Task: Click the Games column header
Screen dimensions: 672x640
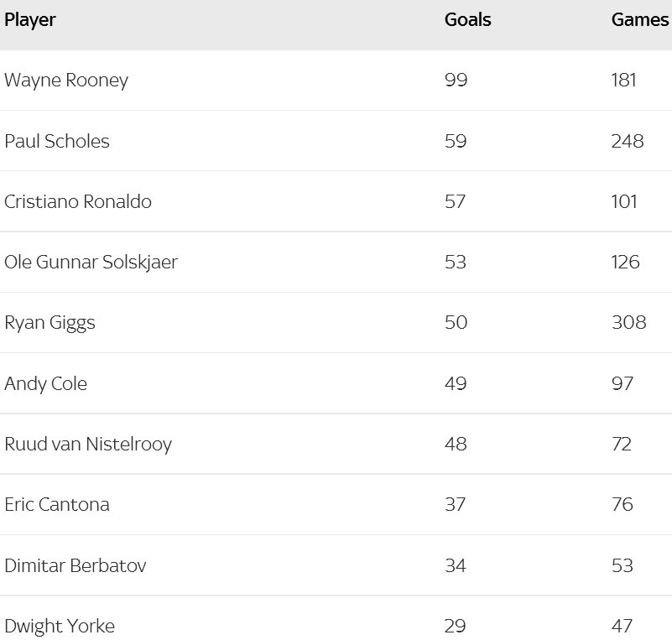Action: [639, 20]
